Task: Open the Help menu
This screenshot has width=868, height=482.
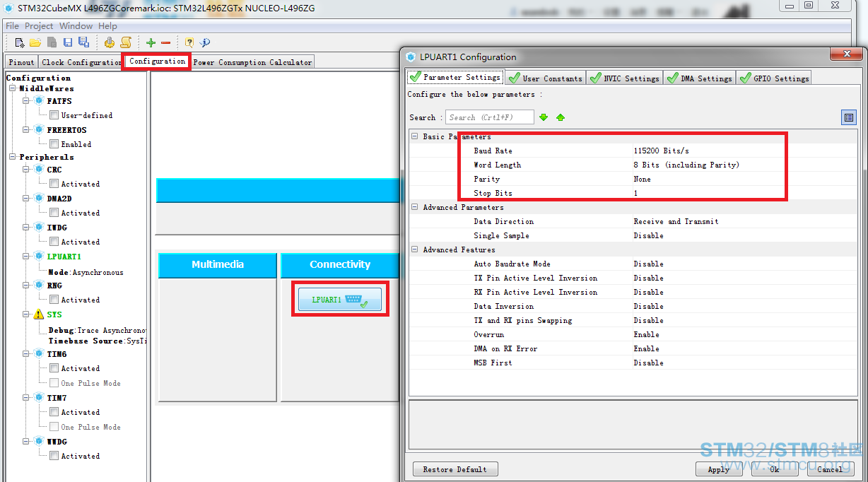Action: pyautogui.click(x=107, y=26)
